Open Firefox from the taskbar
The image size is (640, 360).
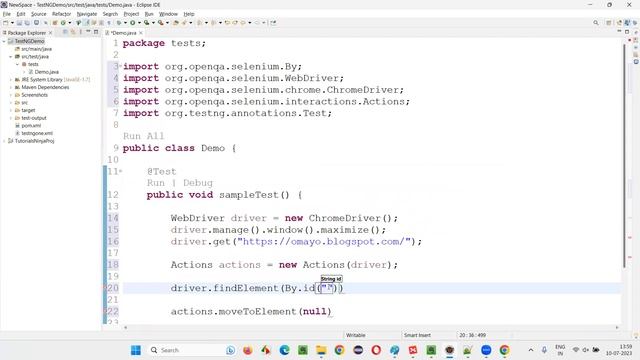click(247, 350)
